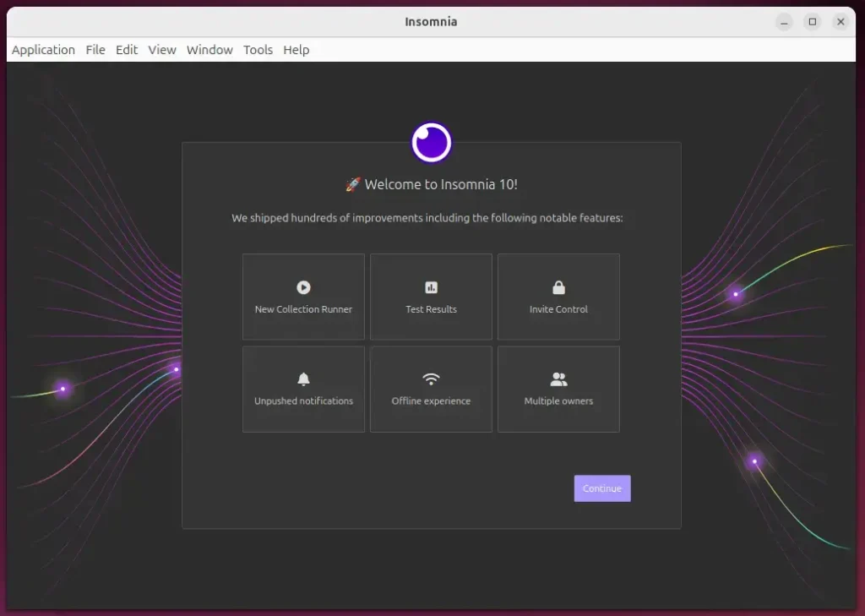Click the Test Results chart icon

431,287
